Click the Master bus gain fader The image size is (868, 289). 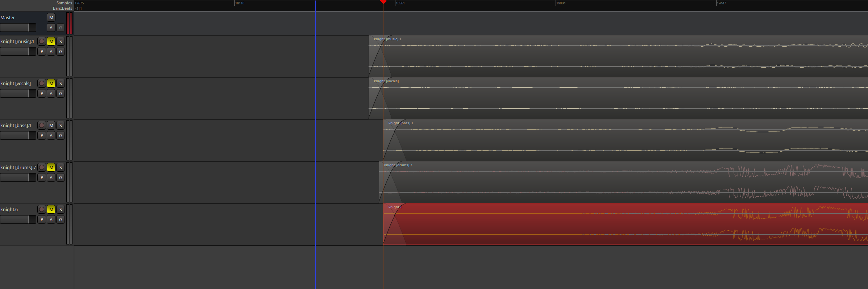coord(18,28)
